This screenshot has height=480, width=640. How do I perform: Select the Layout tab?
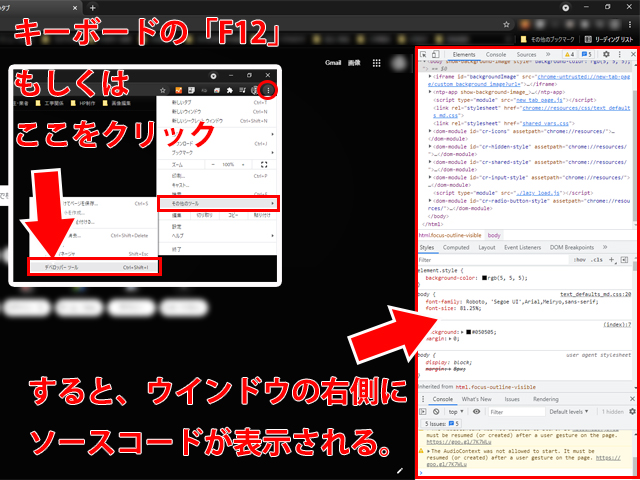[x=487, y=247]
